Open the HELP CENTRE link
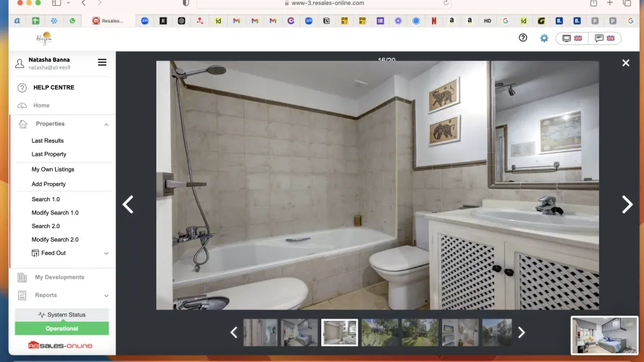Viewport: 644px width, 362px height. 54,88
